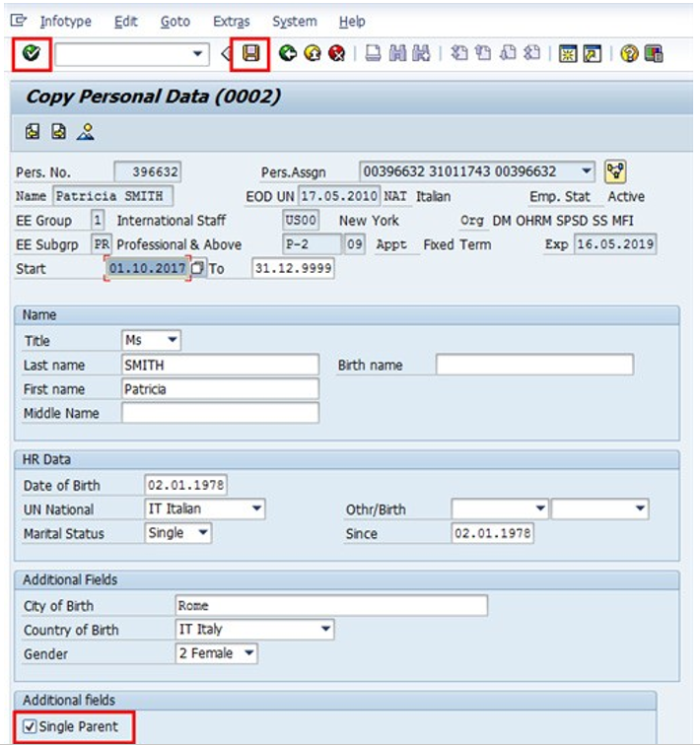This screenshot has height=745, width=700.
Task: Click the P-2 grade field
Action: (312, 244)
